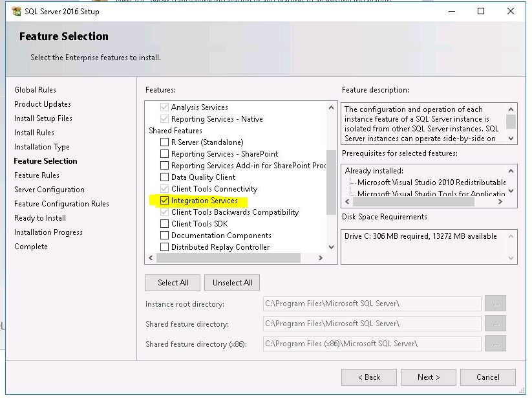This screenshot has width=532, height=398.
Task: Click the Already installed node
Action: (374, 171)
